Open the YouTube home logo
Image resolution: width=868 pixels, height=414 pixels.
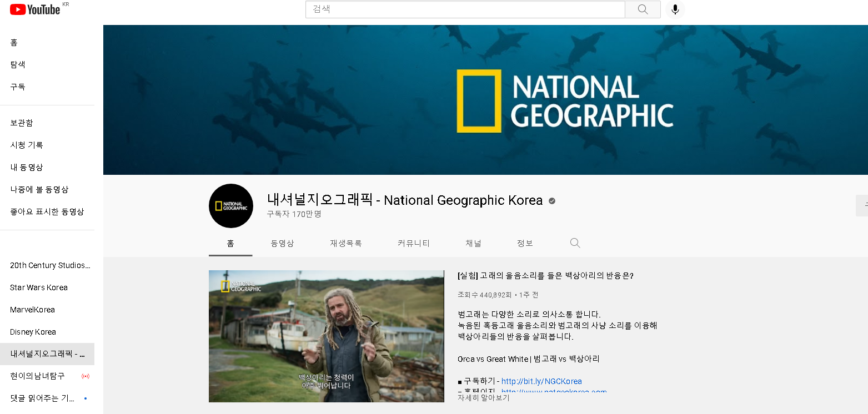[35, 9]
